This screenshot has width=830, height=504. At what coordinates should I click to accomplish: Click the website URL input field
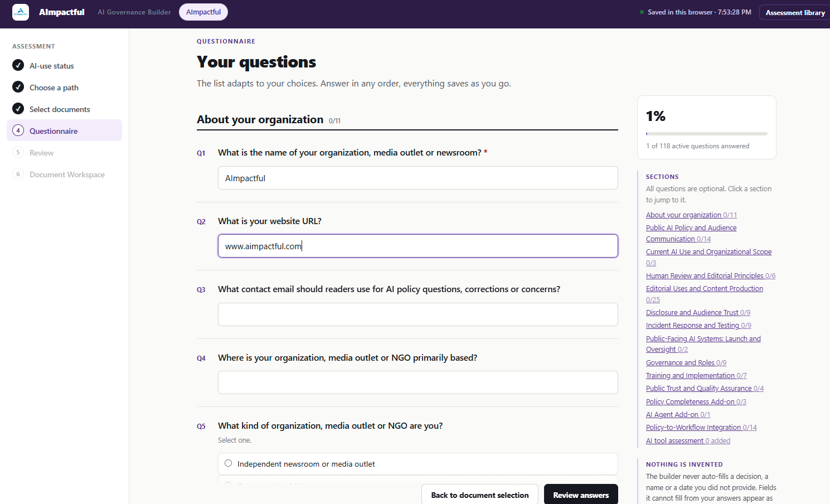(x=418, y=246)
